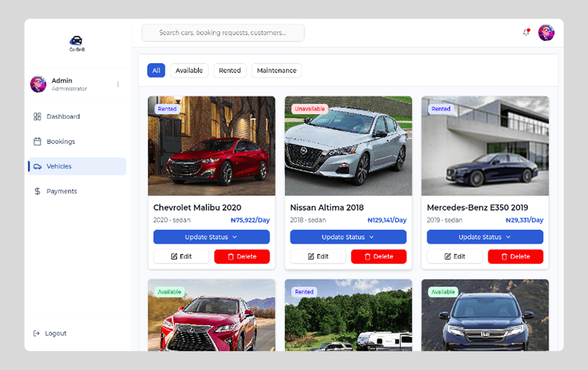This screenshot has width=588, height=370.
Task: Click the Administrator role text
Action: point(70,89)
